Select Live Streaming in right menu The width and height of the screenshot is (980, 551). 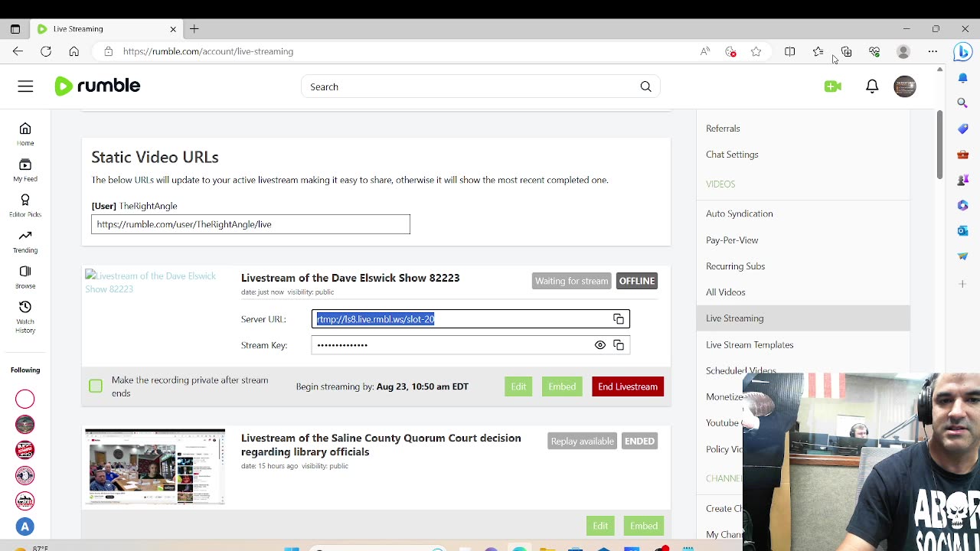[x=803, y=318]
